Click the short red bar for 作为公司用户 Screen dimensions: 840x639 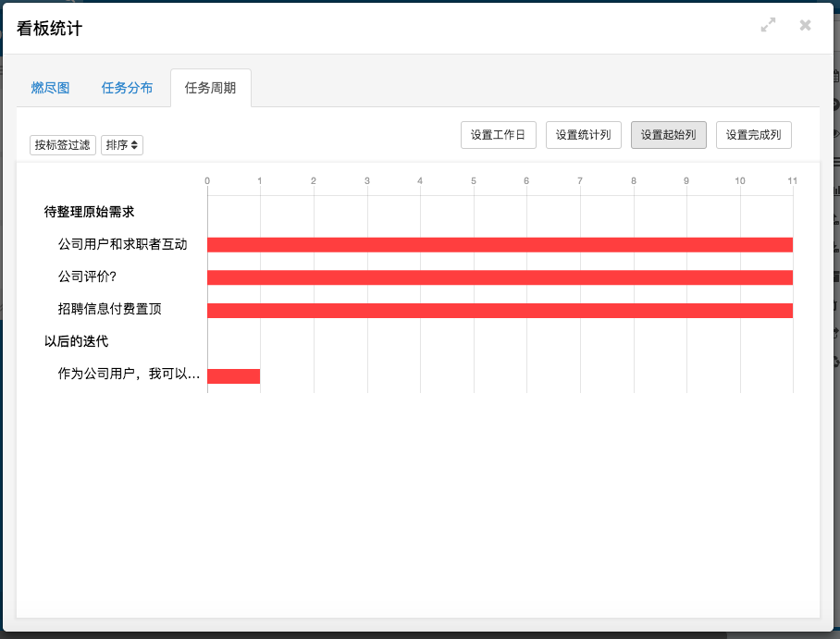(233, 376)
